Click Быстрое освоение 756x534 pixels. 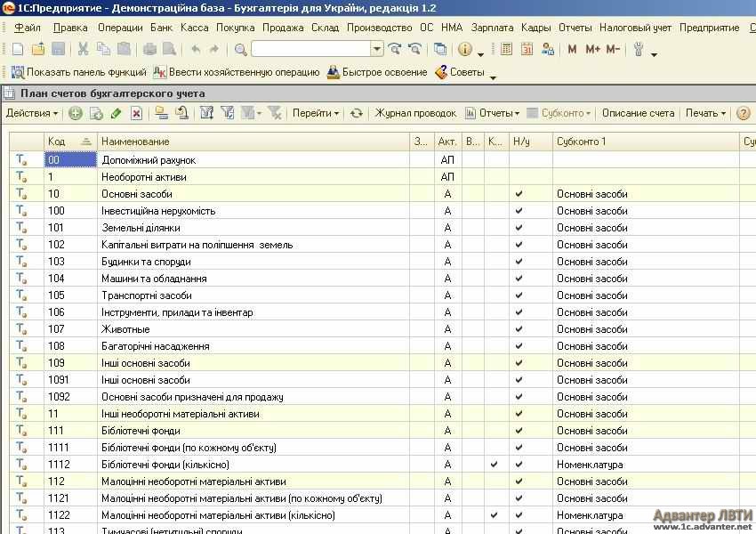(x=377, y=72)
